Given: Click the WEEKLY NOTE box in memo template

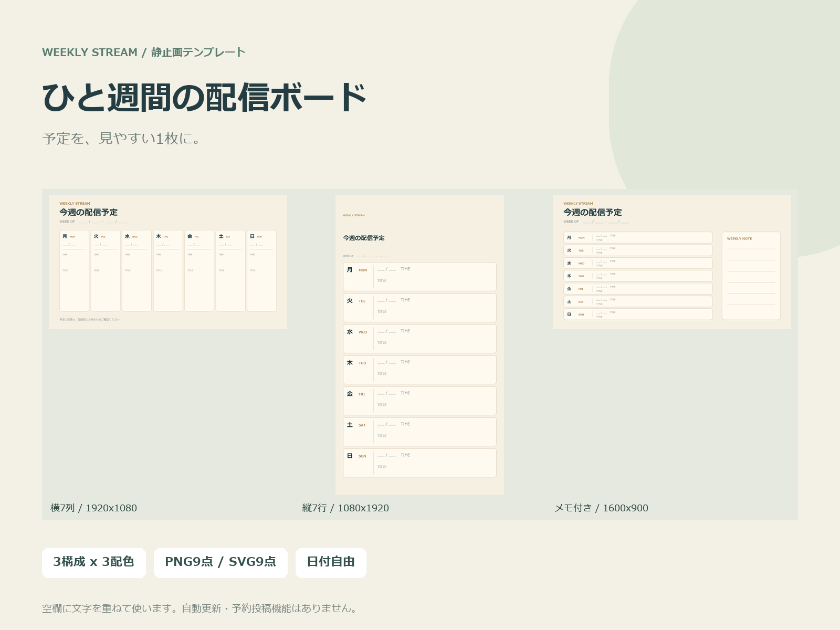Looking at the screenshot, I should [x=751, y=276].
